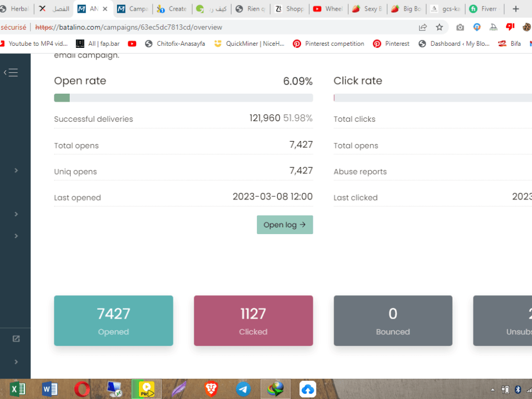Open pCloud from the taskbar

tap(307, 389)
